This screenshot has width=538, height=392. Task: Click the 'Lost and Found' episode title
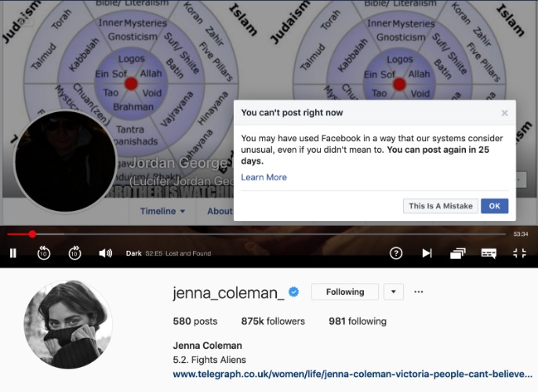click(188, 253)
